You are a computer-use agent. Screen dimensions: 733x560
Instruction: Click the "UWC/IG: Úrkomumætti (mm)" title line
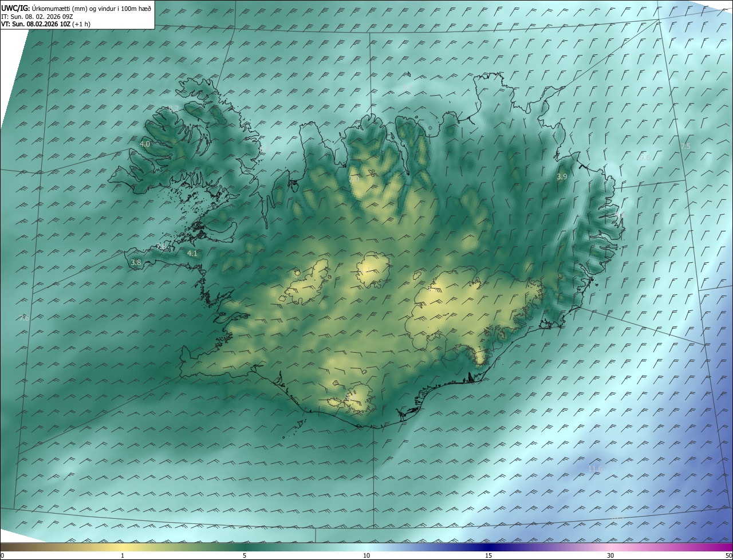tap(76, 7)
